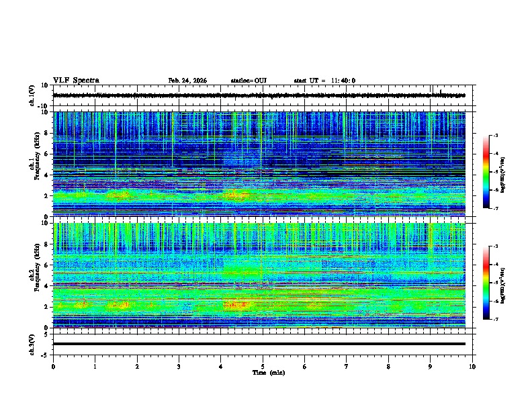This screenshot has height=411, width=532.
Task: Click the time axis tick label "1"
Action: [x=95, y=367]
